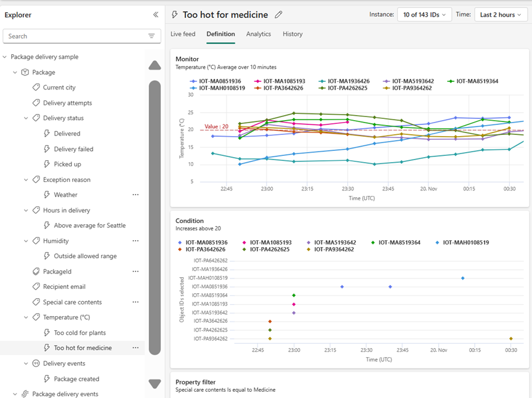Select the Package created trigger
This screenshot has height=398, width=532.
click(76, 379)
